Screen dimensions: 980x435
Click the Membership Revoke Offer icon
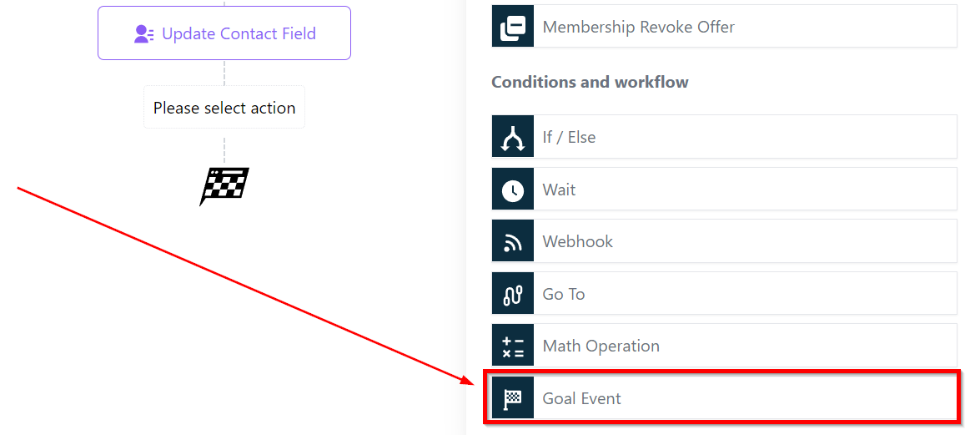pos(512,27)
